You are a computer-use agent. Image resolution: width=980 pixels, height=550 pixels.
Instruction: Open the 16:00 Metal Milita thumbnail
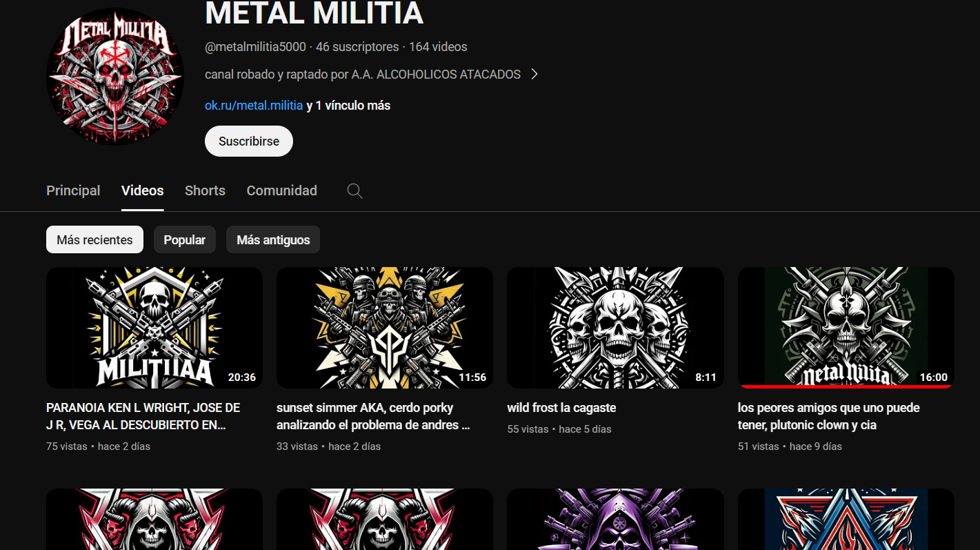pyautogui.click(x=846, y=328)
